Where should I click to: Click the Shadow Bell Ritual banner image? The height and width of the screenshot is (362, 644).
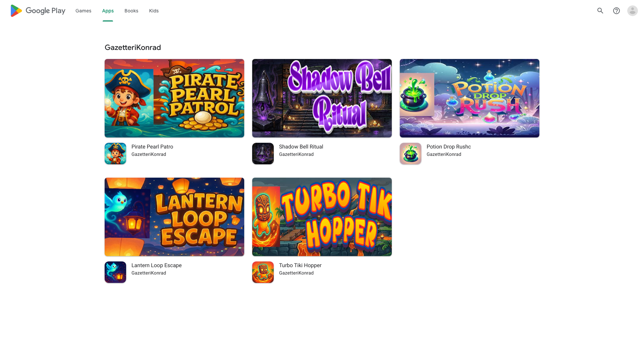(322, 98)
